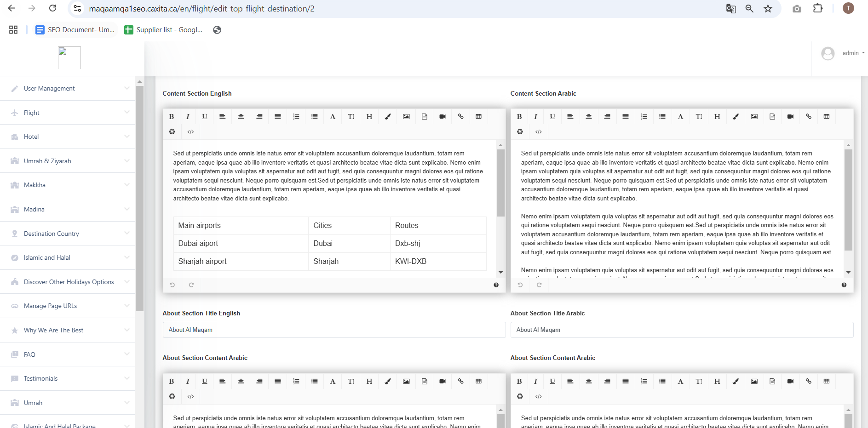868x428 pixels.
Task: Click the redo arrow in Content Section Arabic editor
Action: coord(539,285)
